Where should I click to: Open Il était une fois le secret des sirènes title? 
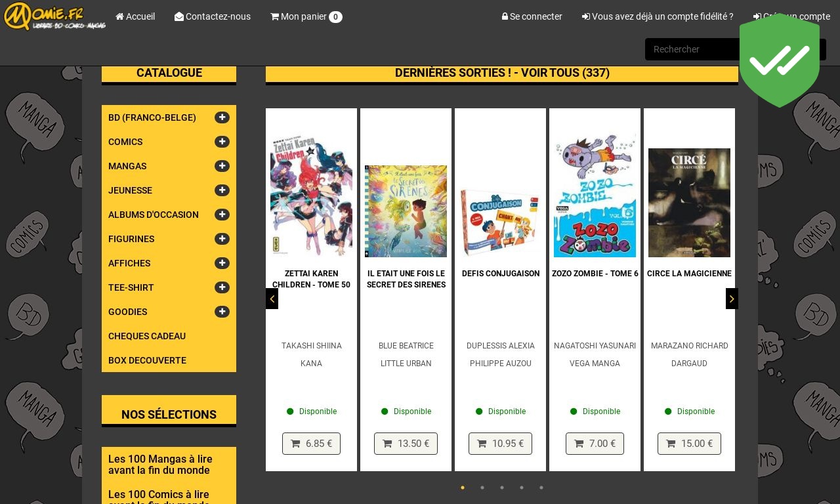click(x=406, y=279)
